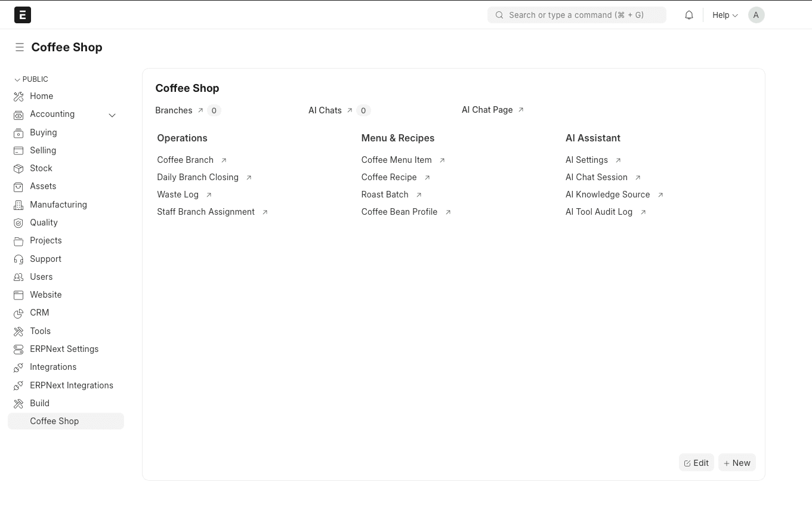Click the Website window icon
Image resolution: width=812 pixels, height=510 pixels.
18,295
